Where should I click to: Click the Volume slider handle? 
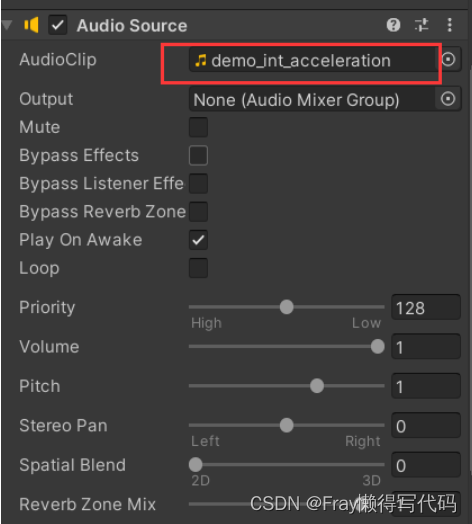[x=378, y=347]
